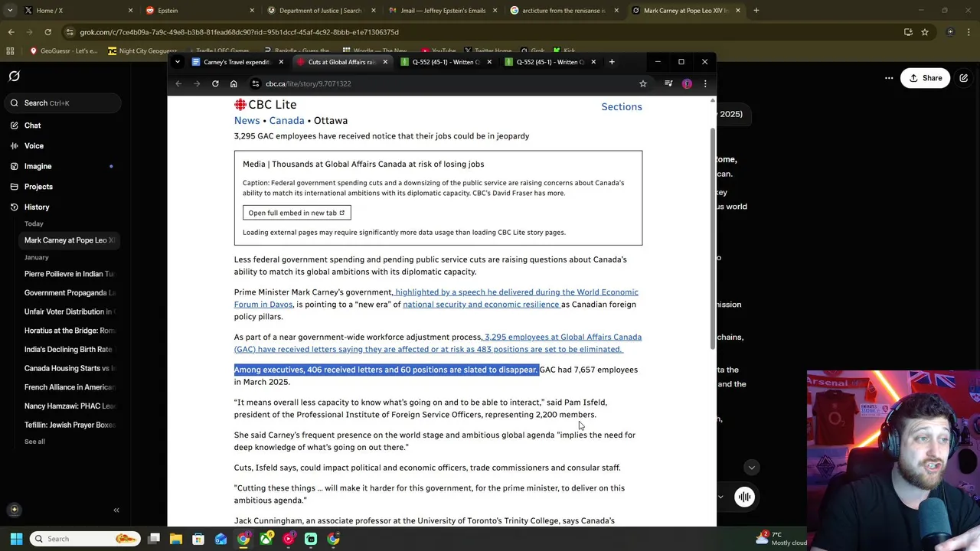Bookmark the CBC page with star

tap(643, 83)
